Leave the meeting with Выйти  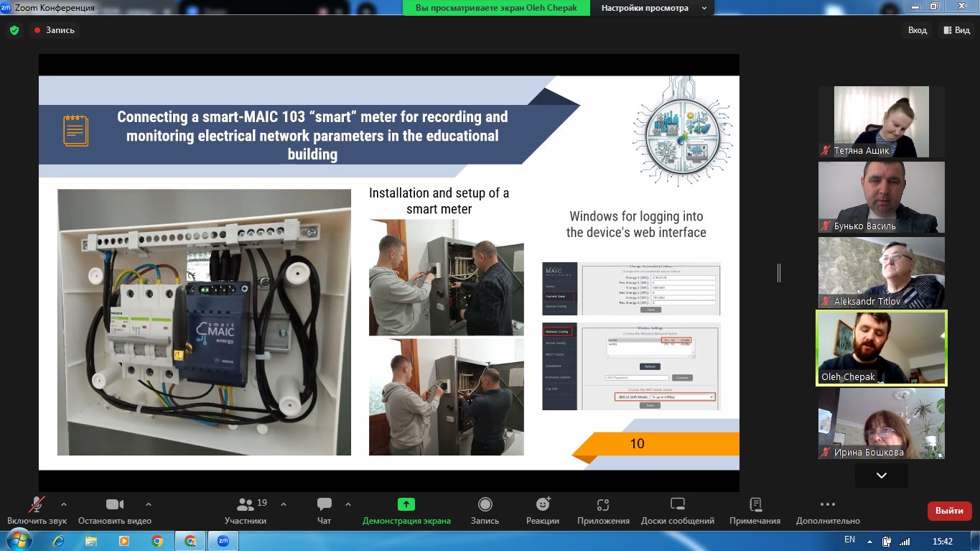point(950,511)
